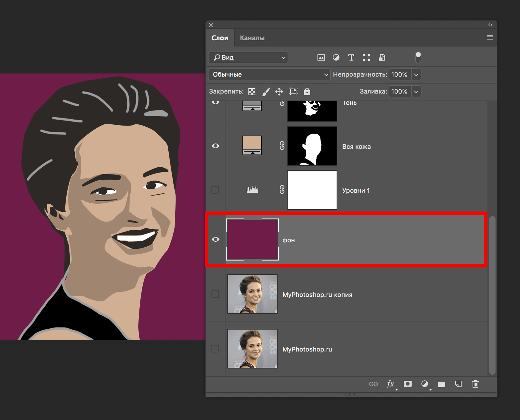
Task: Filter layers by pixel layer icon
Action: (x=321, y=57)
